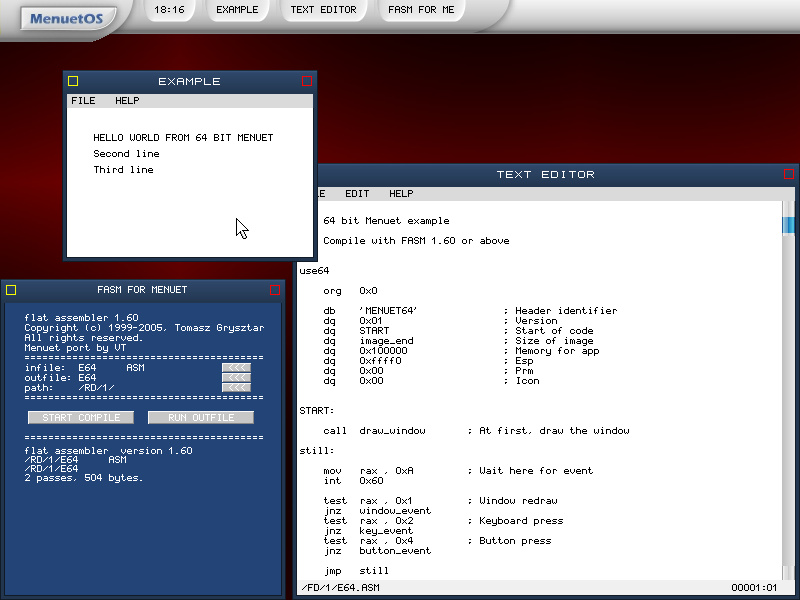Click the "; Button press" comment
Image resolution: width=800 pixels, height=600 pixels.
point(509,541)
